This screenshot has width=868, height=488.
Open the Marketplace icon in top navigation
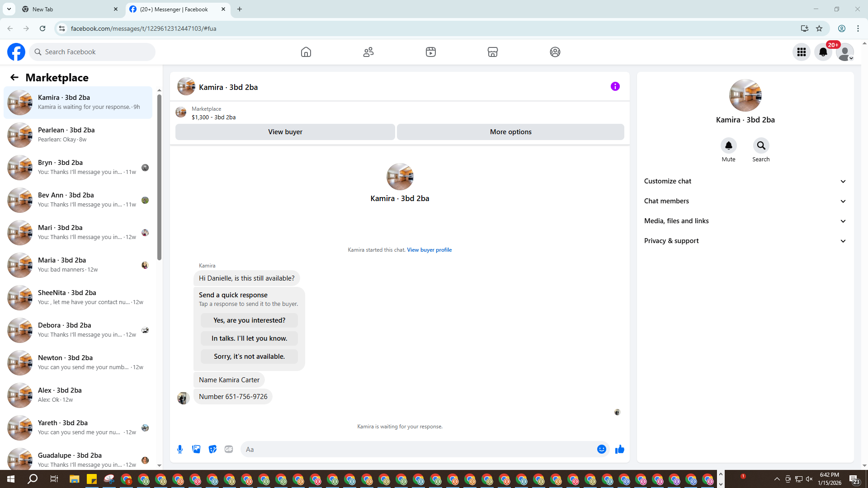coord(492,52)
